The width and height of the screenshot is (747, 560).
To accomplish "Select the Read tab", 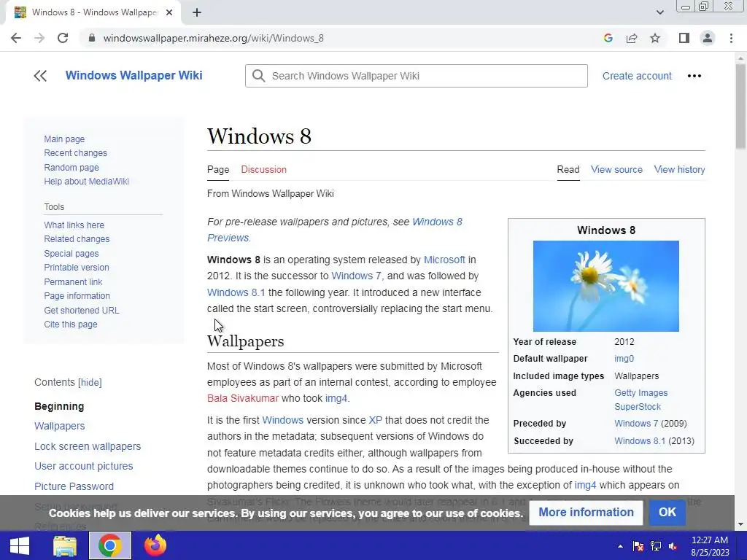I will coord(568,169).
